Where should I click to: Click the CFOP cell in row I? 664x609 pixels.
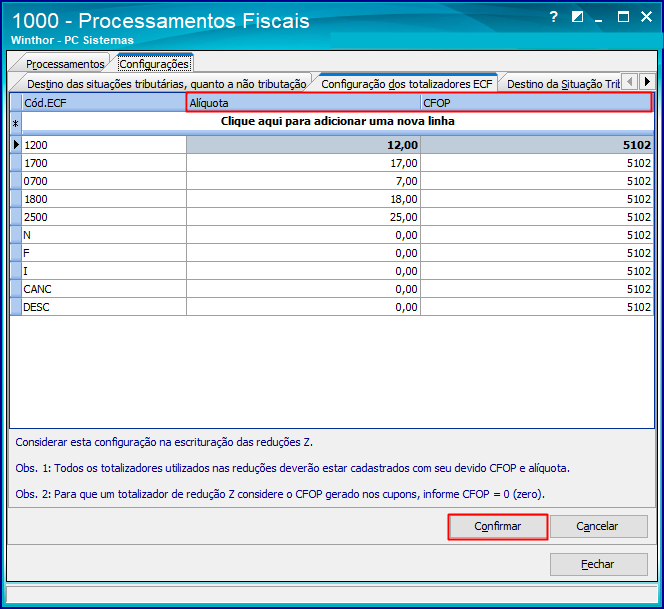coord(537,271)
